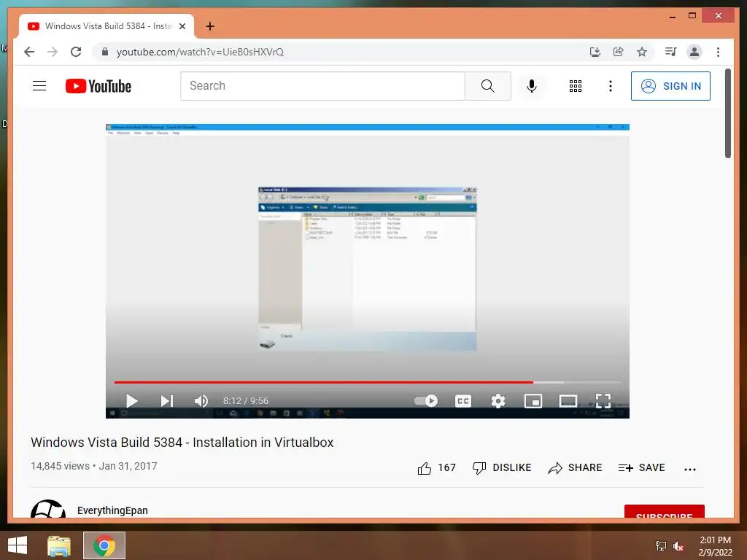The image size is (747, 560).
Task: Reload the YouTube page
Action: click(x=76, y=52)
